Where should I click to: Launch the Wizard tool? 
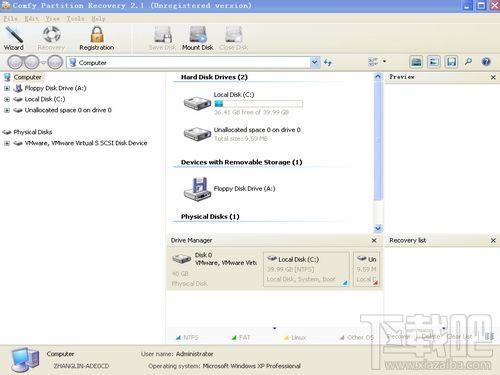pyautogui.click(x=13, y=38)
